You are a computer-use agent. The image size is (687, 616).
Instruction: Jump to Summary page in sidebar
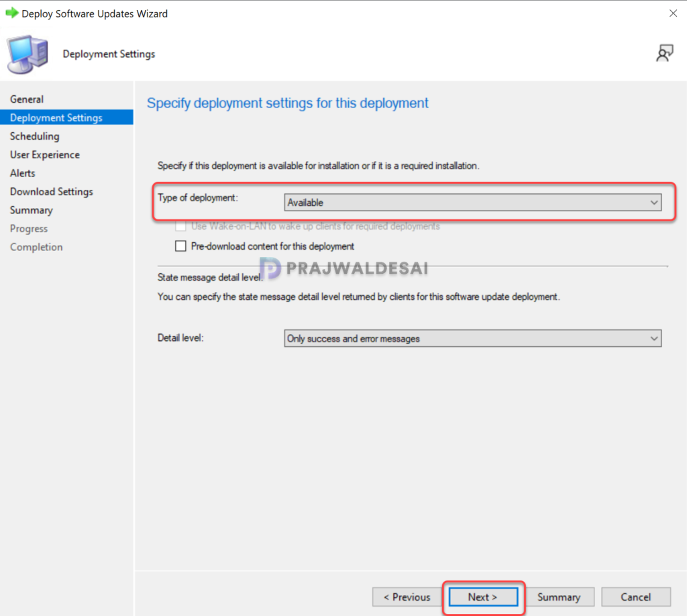[x=31, y=210]
